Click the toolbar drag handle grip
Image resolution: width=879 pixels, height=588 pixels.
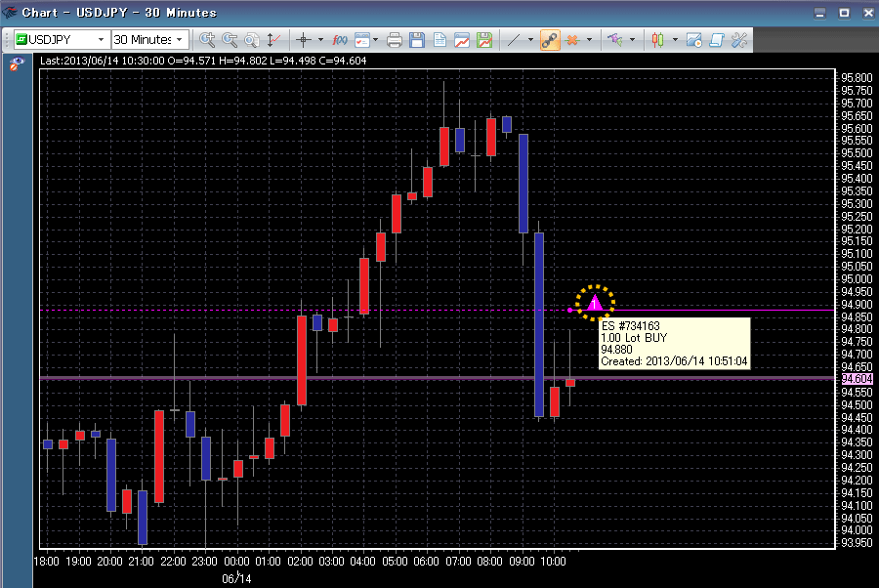pos(7,40)
